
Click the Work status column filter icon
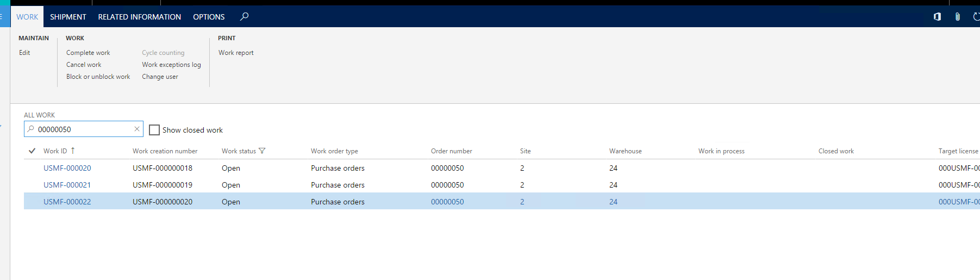[x=262, y=151]
